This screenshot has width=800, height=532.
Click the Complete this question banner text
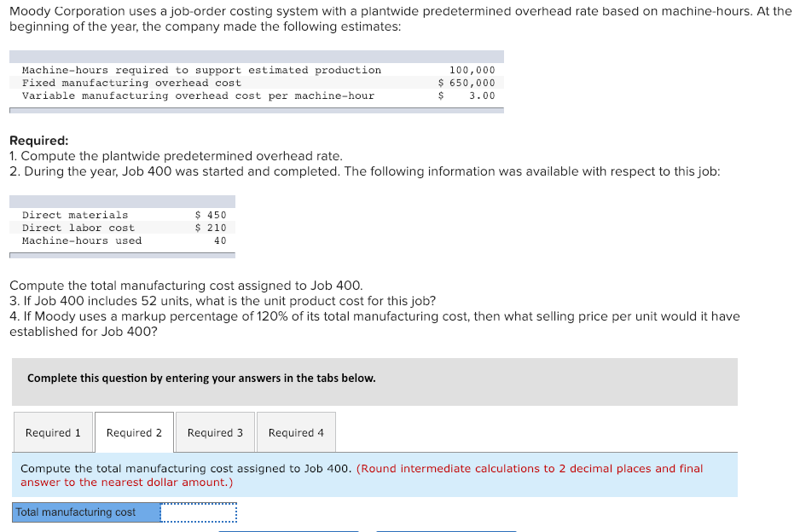[x=201, y=378]
